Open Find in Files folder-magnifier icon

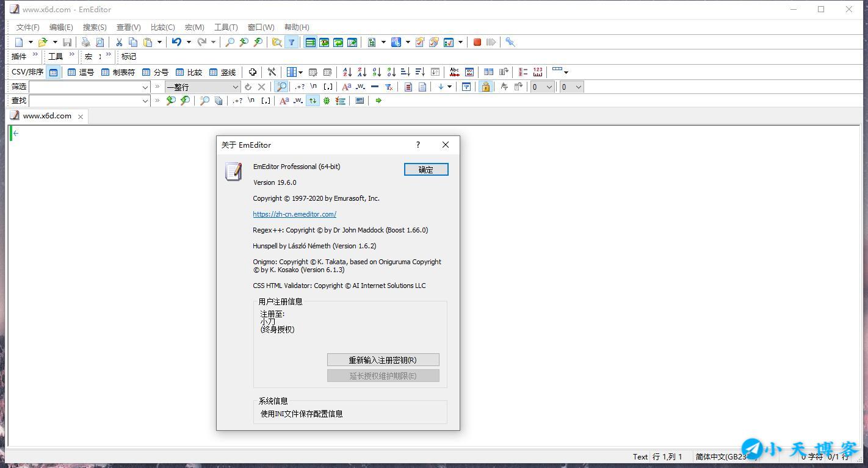point(277,42)
